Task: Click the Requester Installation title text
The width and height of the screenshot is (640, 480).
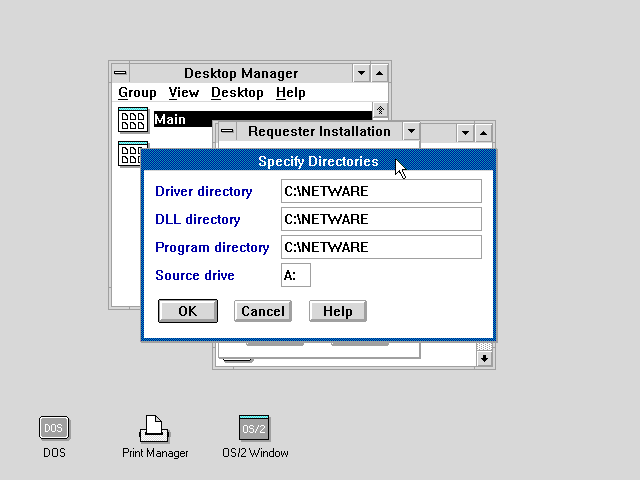Action: (319, 131)
